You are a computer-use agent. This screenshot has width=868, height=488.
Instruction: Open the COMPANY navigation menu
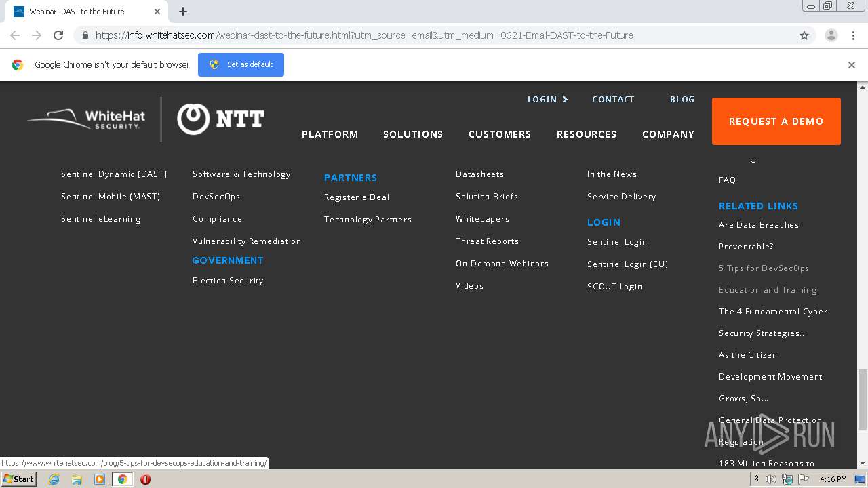(x=668, y=134)
